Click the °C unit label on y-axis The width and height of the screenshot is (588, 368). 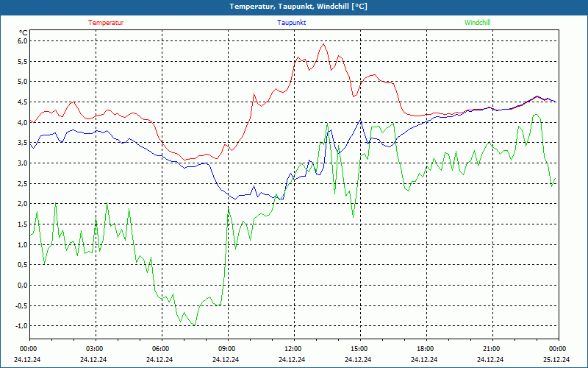(23, 33)
